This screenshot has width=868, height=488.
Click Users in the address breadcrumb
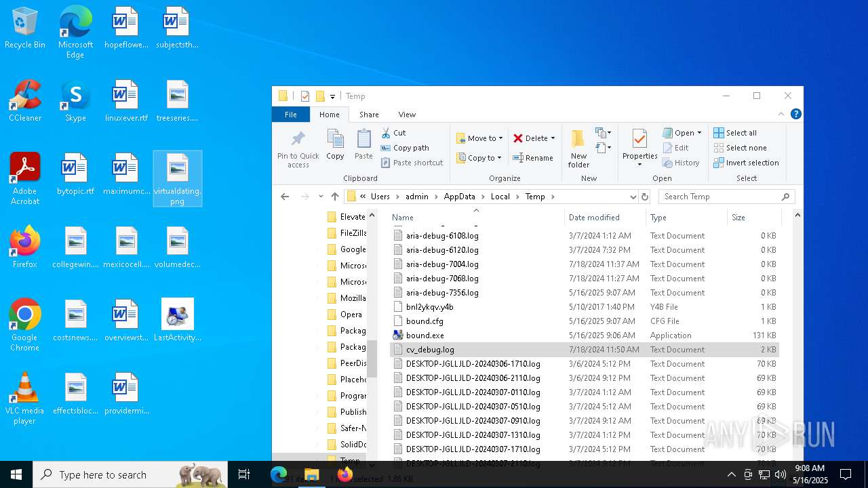tap(380, 197)
